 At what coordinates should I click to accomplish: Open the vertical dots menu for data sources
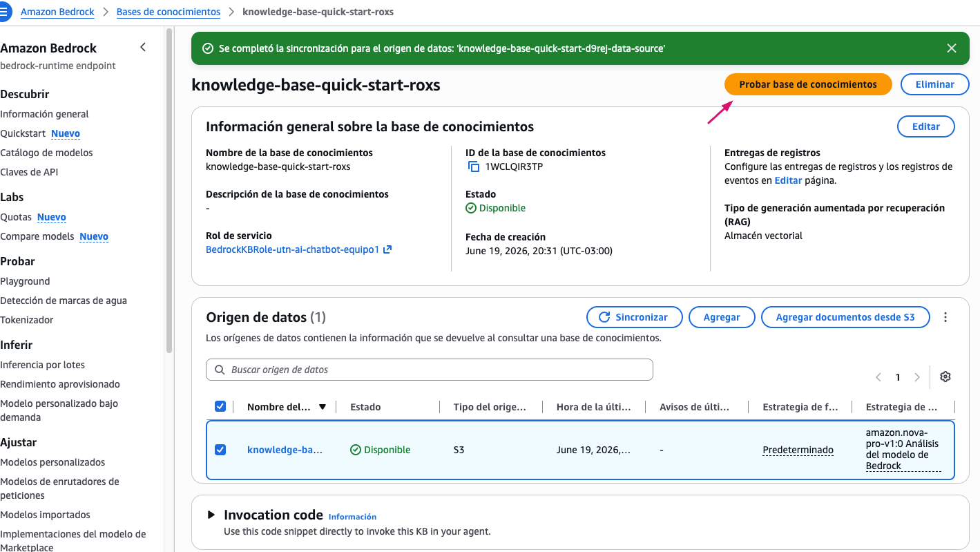(x=945, y=317)
